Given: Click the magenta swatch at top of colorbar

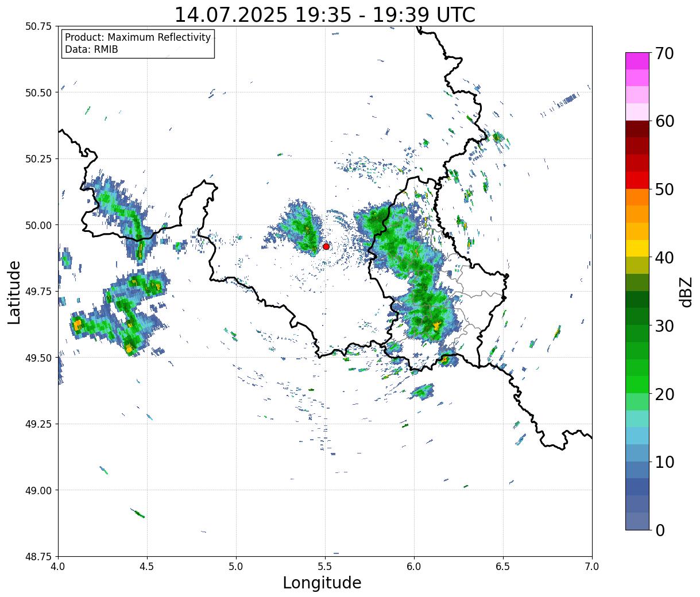Looking at the screenshot, I should 637,61.
